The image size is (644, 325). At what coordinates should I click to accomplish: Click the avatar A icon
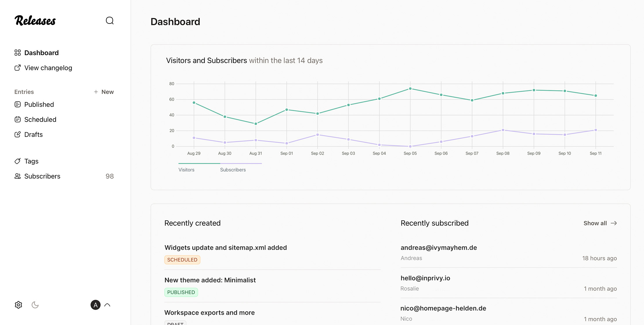[x=95, y=305]
